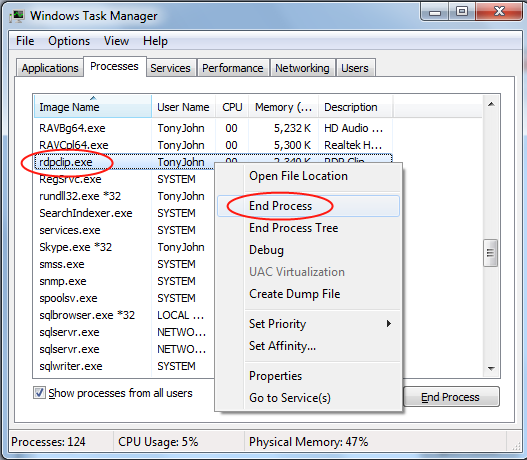Open the Performance tab

click(x=233, y=68)
